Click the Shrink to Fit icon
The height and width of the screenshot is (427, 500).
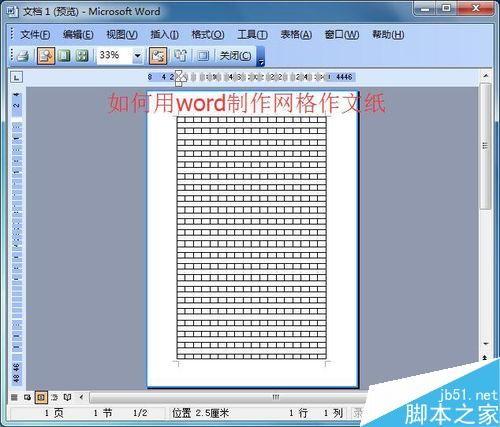pyautogui.click(x=180, y=56)
